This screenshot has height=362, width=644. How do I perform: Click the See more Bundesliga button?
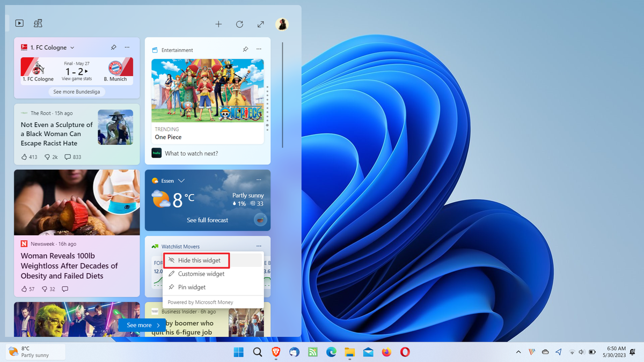click(x=76, y=91)
